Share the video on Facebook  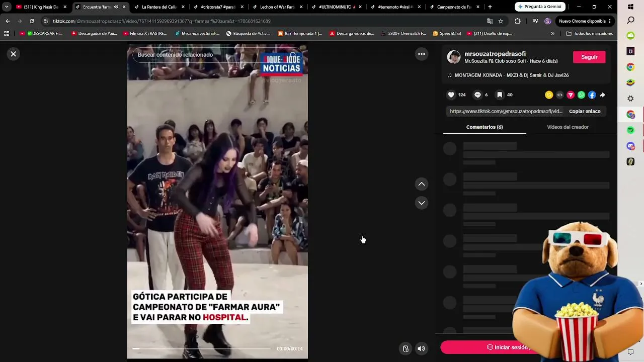pos(592,95)
